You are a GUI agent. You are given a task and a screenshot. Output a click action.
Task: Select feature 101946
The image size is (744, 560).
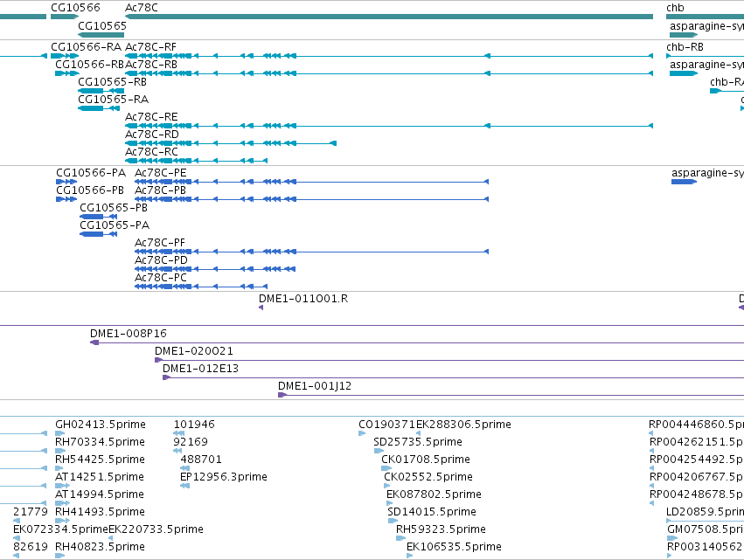click(179, 433)
